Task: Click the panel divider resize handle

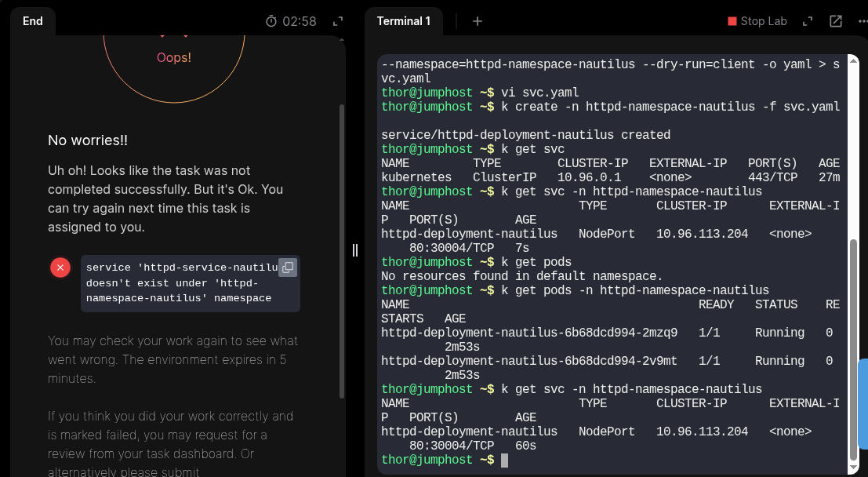Action: pyautogui.click(x=355, y=249)
